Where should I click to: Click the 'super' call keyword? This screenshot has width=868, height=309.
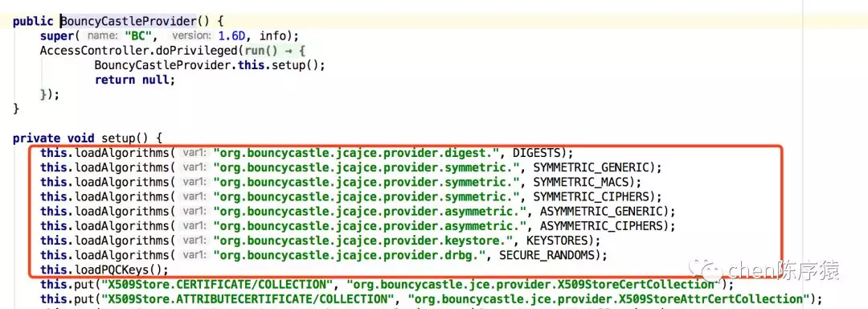tap(56, 36)
